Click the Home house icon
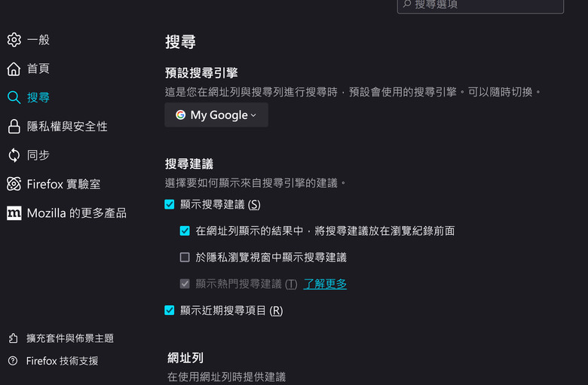Viewport: 588px width, 385px height. 14,69
